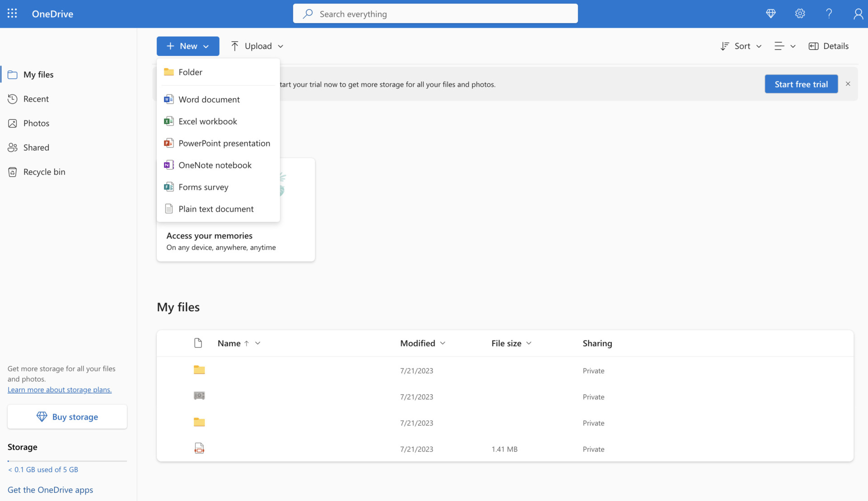Open the yellow folder in the file list
Image resolution: width=868 pixels, height=501 pixels.
click(199, 370)
